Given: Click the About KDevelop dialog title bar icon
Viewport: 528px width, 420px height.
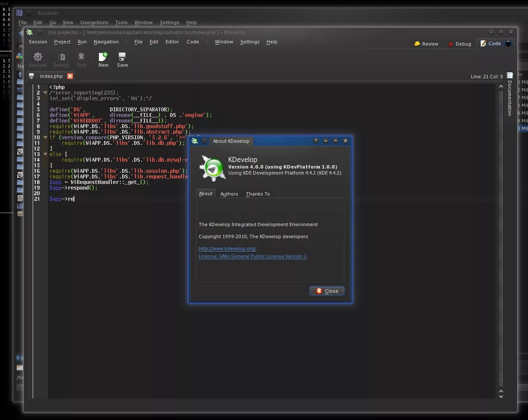Looking at the screenshot, I should 195,141.
